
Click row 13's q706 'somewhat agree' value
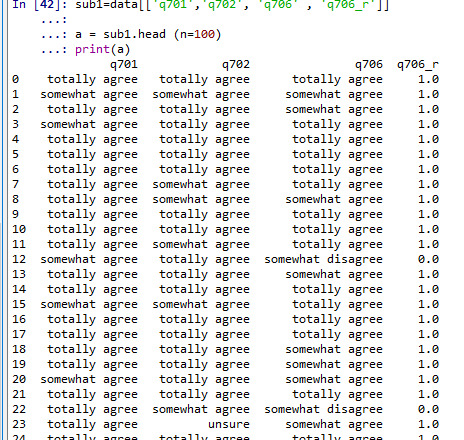click(x=334, y=275)
